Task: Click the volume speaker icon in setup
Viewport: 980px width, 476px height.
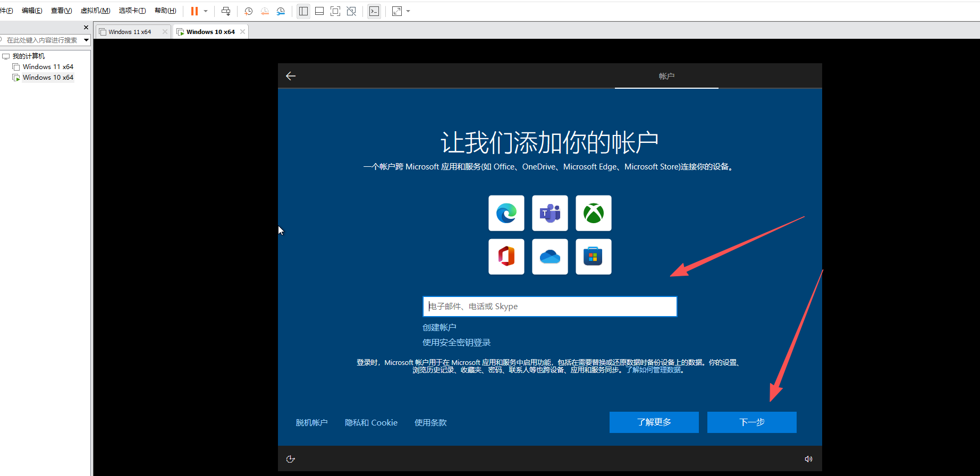Action: 808,459
